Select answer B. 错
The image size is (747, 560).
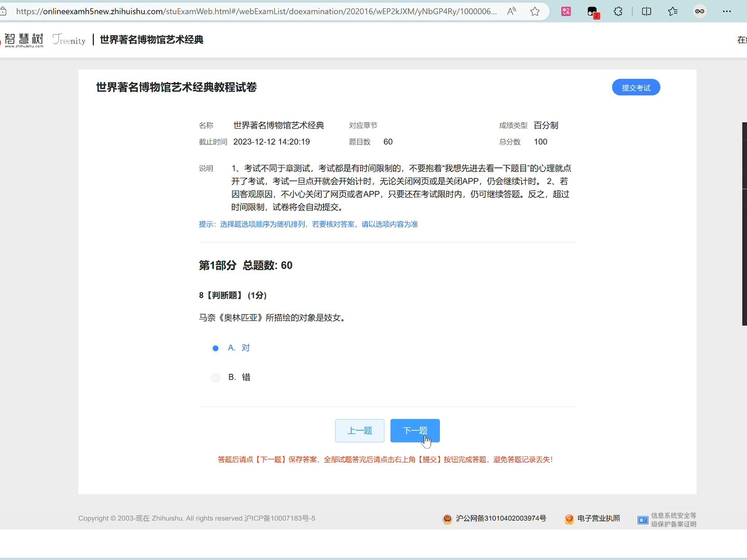pos(231,377)
